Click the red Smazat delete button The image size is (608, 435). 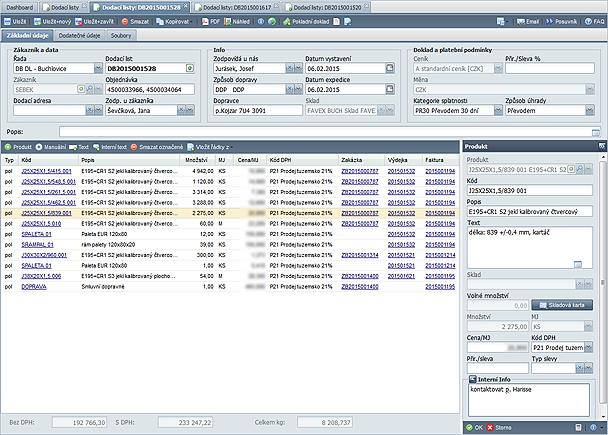pyautogui.click(x=135, y=22)
